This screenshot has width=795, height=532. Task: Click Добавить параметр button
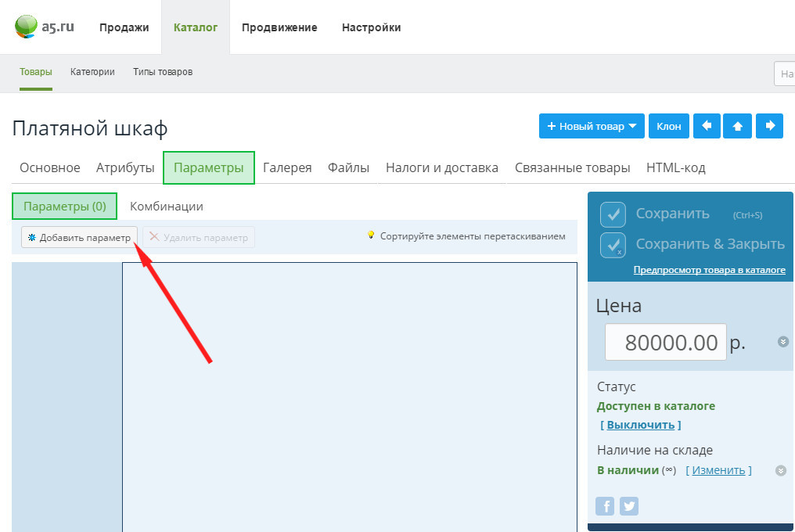[79, 237]
